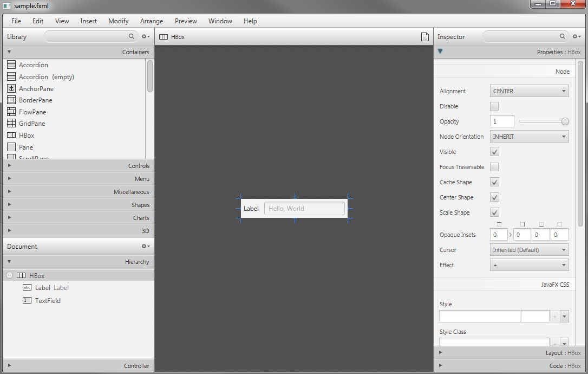Viewport: 588px width, 374px height.
Task: Open the Arrange menu
Action: pyautogui.click(x=152, y=21)
